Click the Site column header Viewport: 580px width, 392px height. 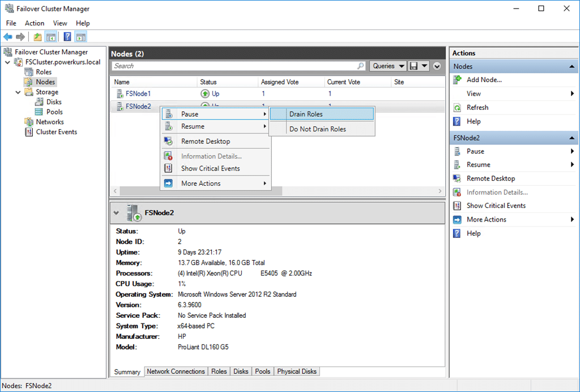417,82
